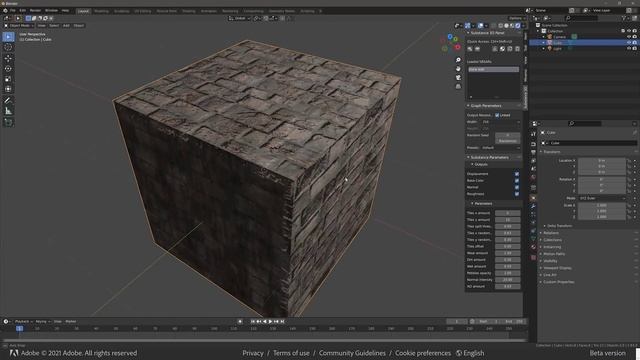The width and height of the screenshot is (640, 360).
Task: Open the Global orientation dropdown
Action: click(x=239, y=18)
